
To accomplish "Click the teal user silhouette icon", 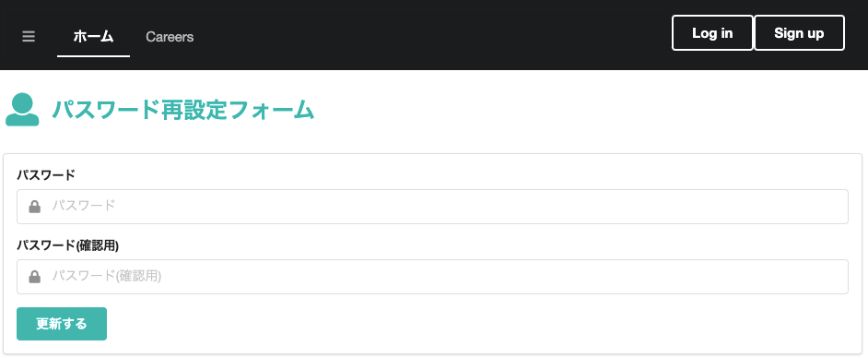I will tap(22, 110).
